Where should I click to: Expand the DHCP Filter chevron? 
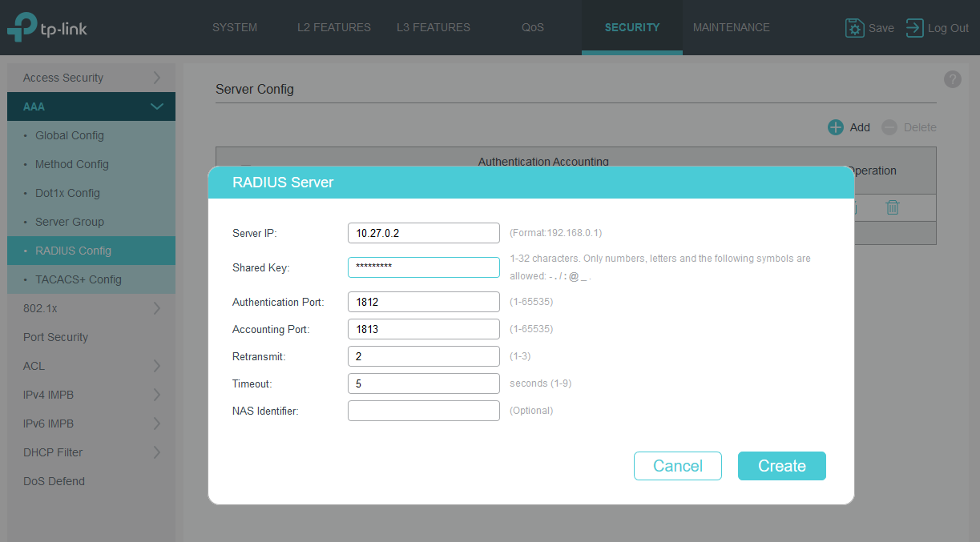pyautogui.click(x=156, y=452)
